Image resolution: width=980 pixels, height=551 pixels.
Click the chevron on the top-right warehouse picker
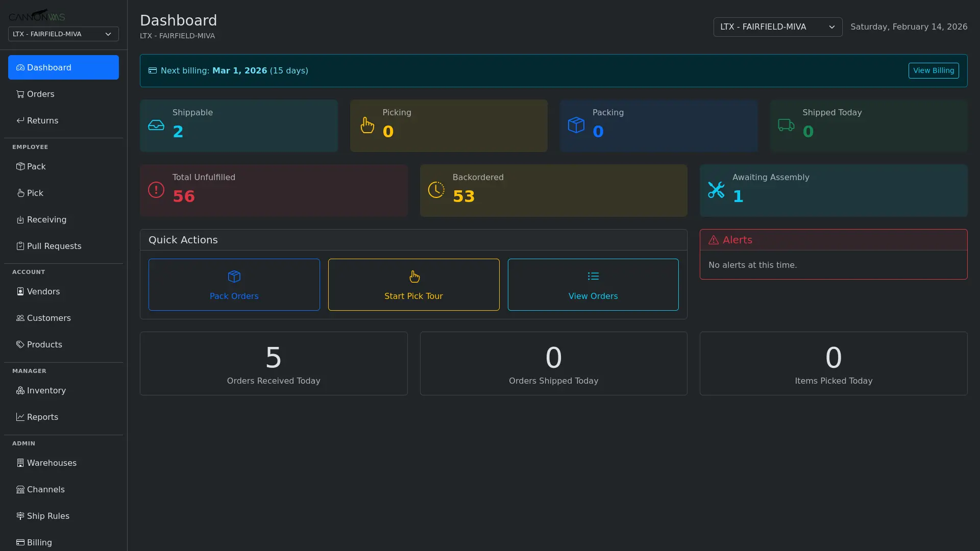(x=832, y=27)
